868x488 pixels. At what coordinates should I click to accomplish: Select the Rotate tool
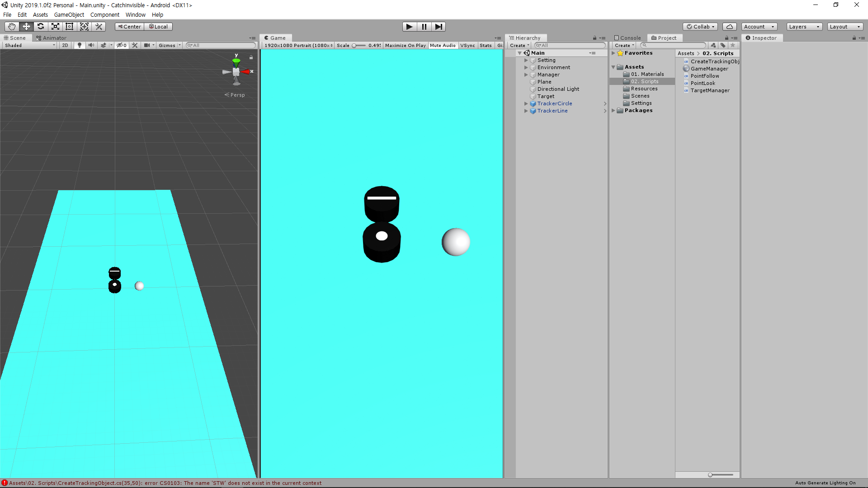coord(41,27)
